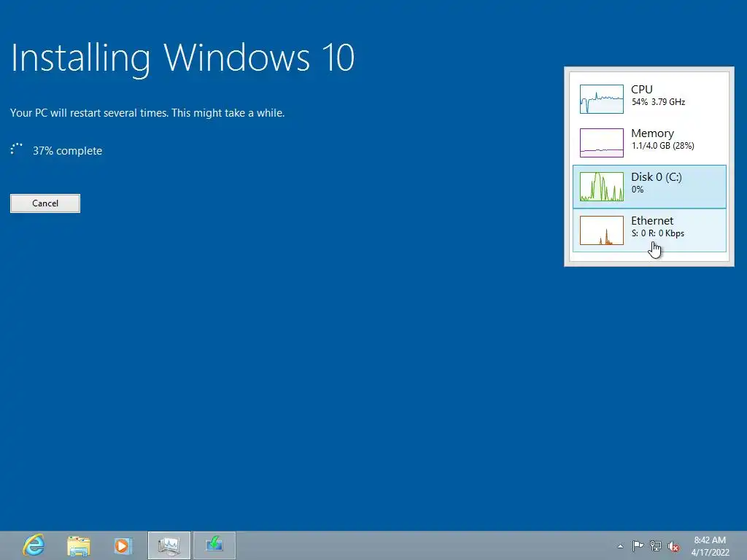Switch to Task Manager taskbar button
Image resolution: width=747 pixels, height=560 pixels.
(x=169, y=545)
